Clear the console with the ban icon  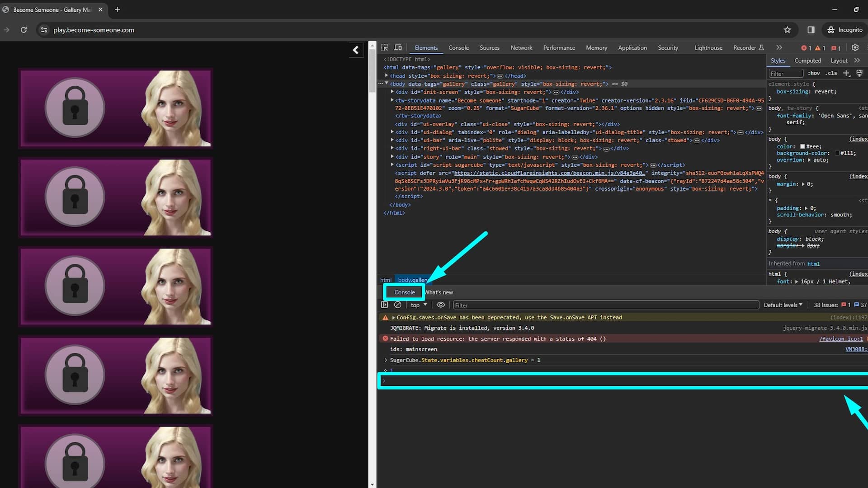[398, 305]
